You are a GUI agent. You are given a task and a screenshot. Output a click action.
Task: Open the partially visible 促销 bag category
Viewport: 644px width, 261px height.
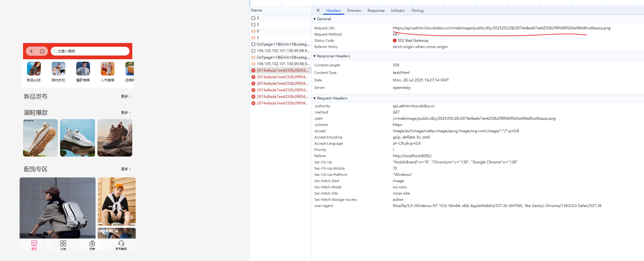tap(129, 69)
